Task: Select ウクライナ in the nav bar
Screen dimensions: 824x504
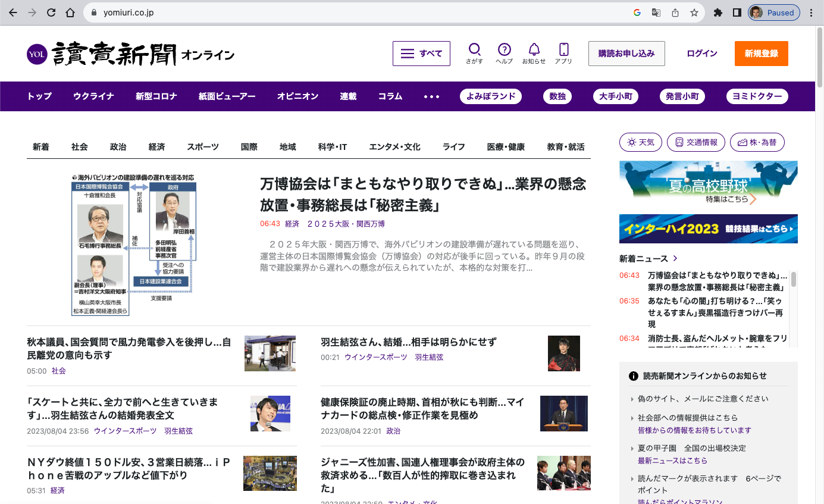Action: tap(93, 96)
